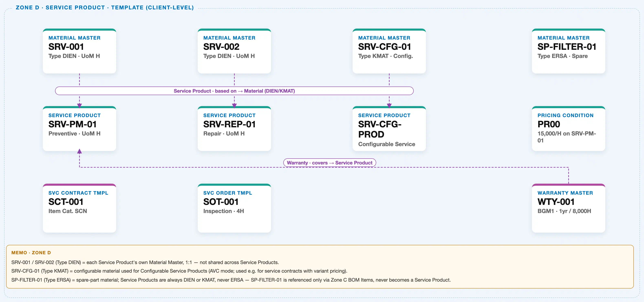Image resolution: width=644 pixels, height=302 pixels.
Task: Select the SOT-001 service order template
Action: click(x=234, y=208)
